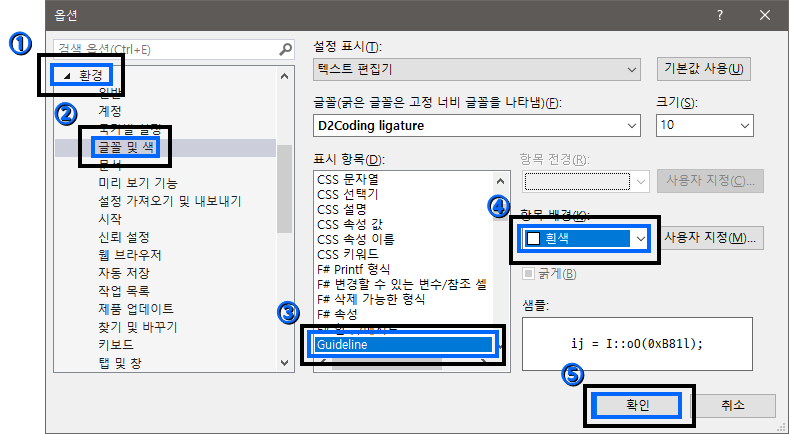Open the 설정 표시 dropdown (텍스트 편집기)
Screen dimensions: 789x434
(x=477, y=69)
